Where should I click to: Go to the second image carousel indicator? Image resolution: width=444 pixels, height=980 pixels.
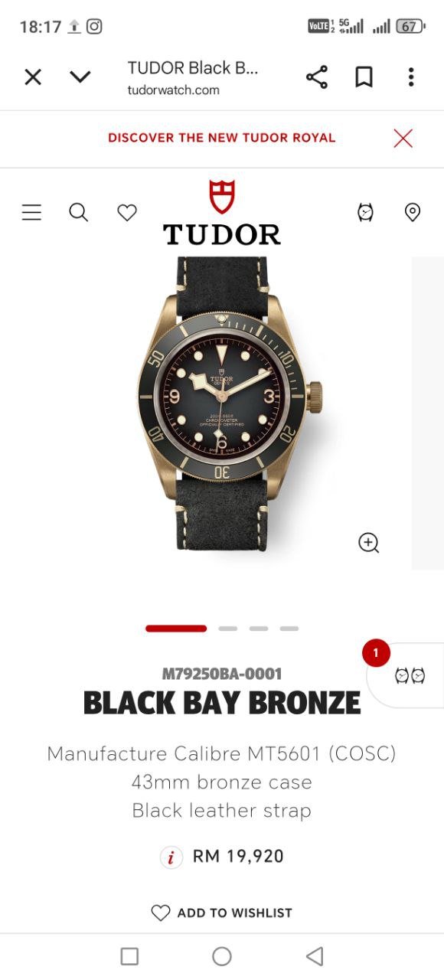pyautogui.click(x=227, y=629)
